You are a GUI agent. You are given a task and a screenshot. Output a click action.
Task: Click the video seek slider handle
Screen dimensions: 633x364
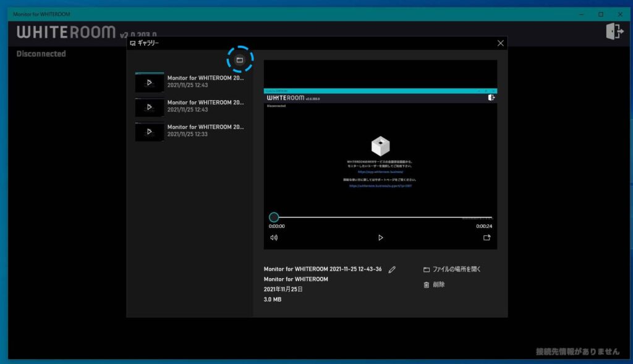[274, 217]
